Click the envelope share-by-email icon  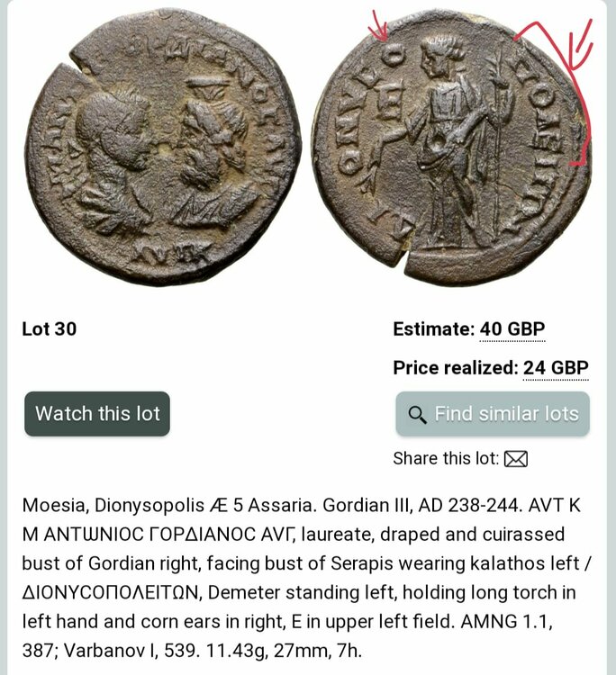(x=516, y=459)
